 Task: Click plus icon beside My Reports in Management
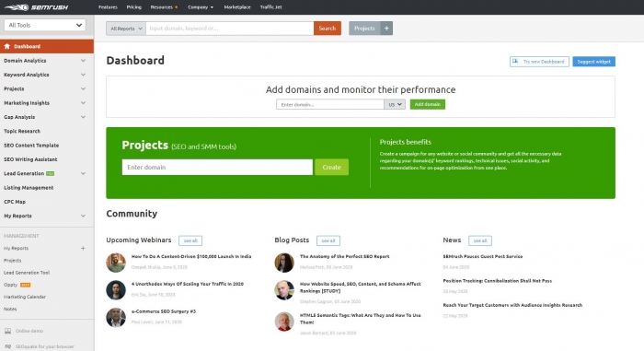pyautogui.click(x=83, y=248)
